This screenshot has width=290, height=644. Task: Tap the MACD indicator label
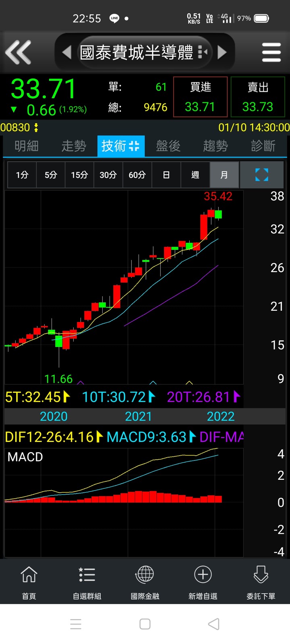tap(25, 457)
